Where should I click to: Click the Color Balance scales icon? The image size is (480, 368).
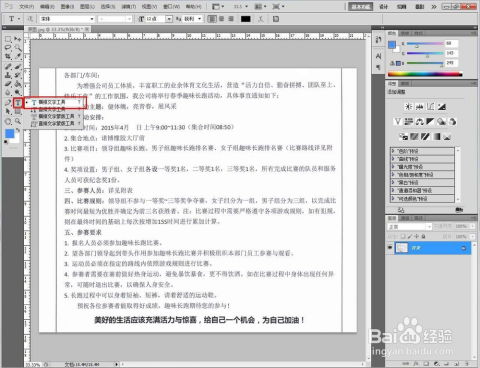pos(419,122)
